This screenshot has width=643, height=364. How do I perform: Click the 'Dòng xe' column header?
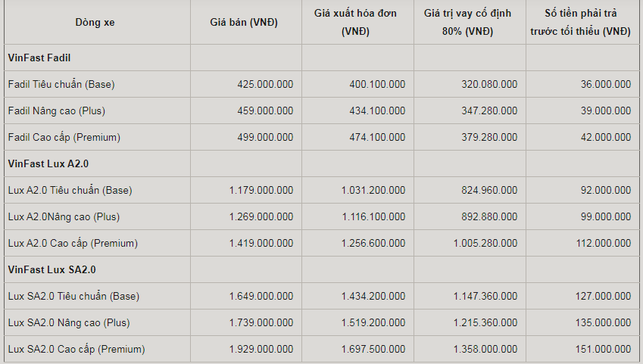point(95,22)
